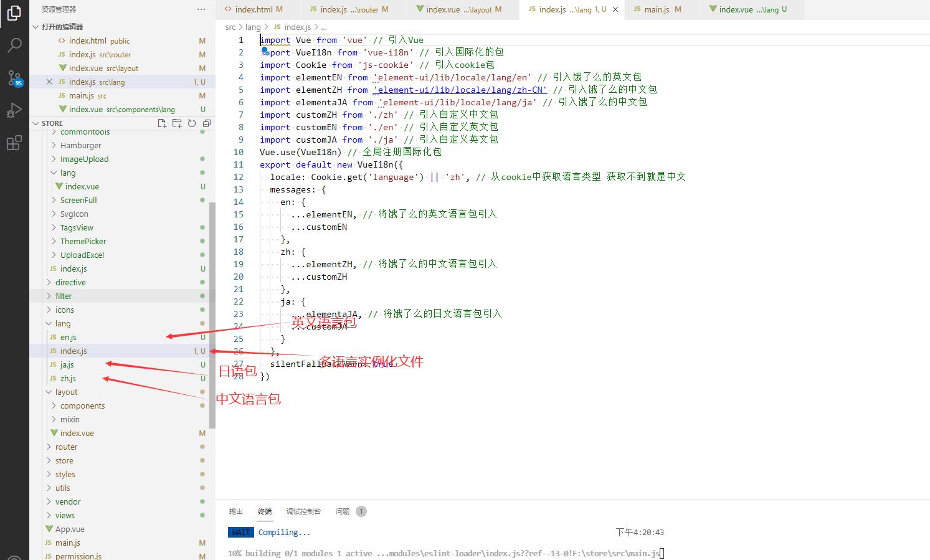Close the index.js lang editor tab

click(615, 9)
